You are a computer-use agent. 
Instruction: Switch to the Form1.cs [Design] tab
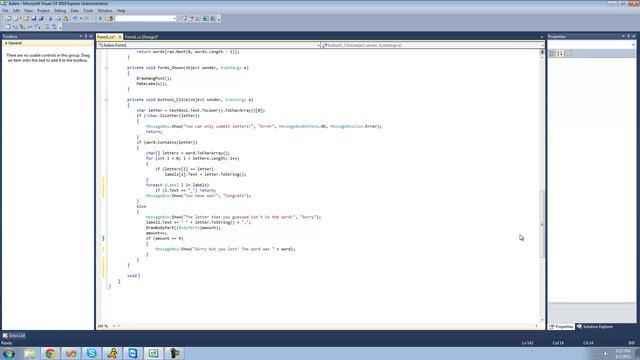(141, 37)
